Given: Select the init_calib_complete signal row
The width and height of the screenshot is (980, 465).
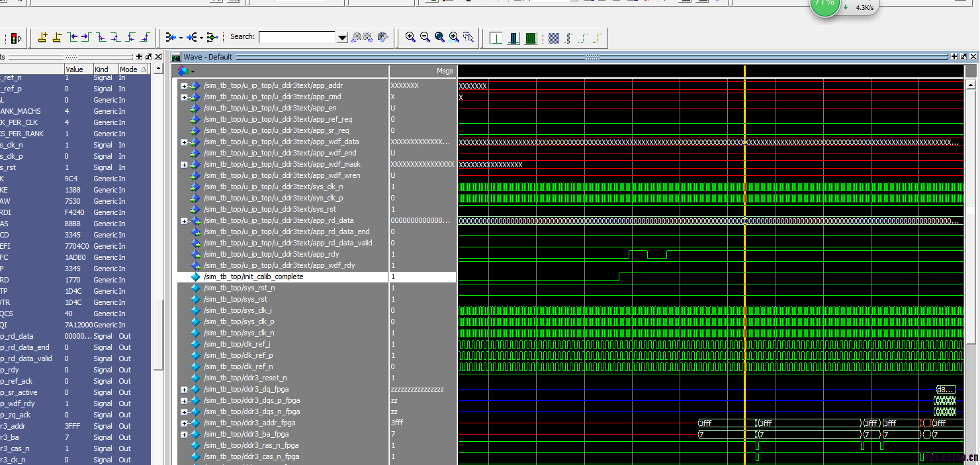Looking at the screenshot, I should click(253, 277).
